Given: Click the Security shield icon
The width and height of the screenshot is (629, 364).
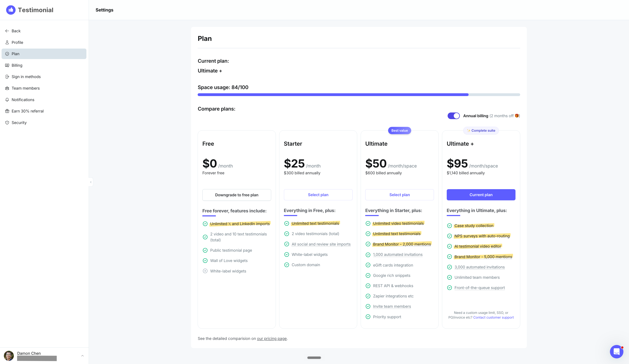Looking at the screenshot, I should 7,123.
